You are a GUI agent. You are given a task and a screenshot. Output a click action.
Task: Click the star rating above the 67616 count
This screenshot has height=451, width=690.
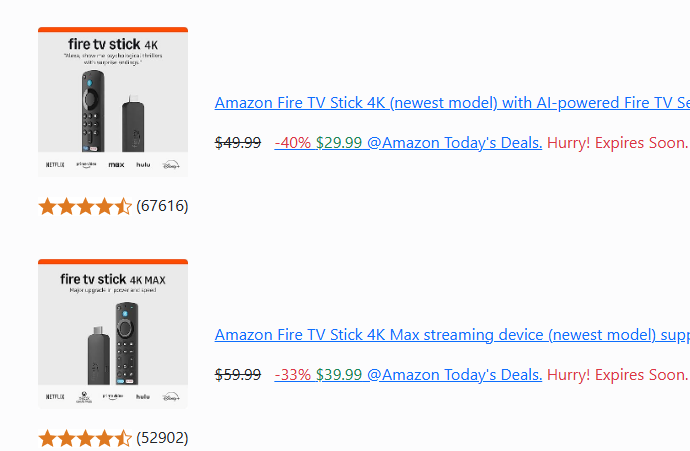85,206
